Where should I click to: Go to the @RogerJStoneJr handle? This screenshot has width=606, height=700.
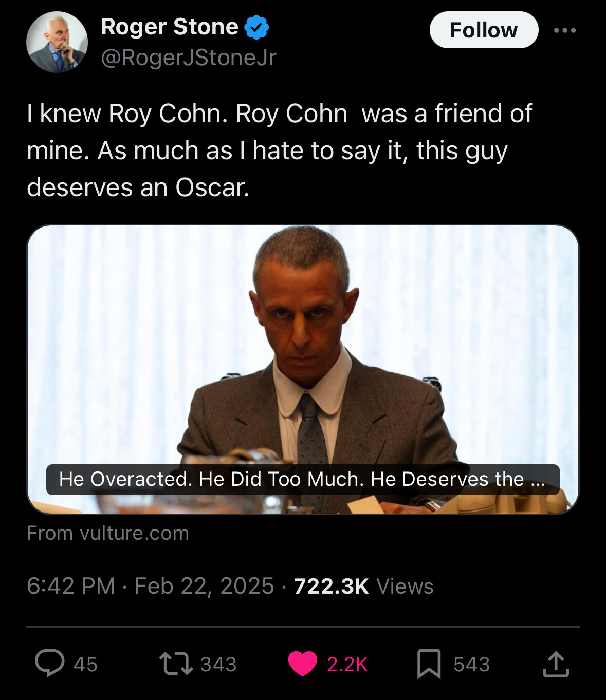click(x=189, y=58)
